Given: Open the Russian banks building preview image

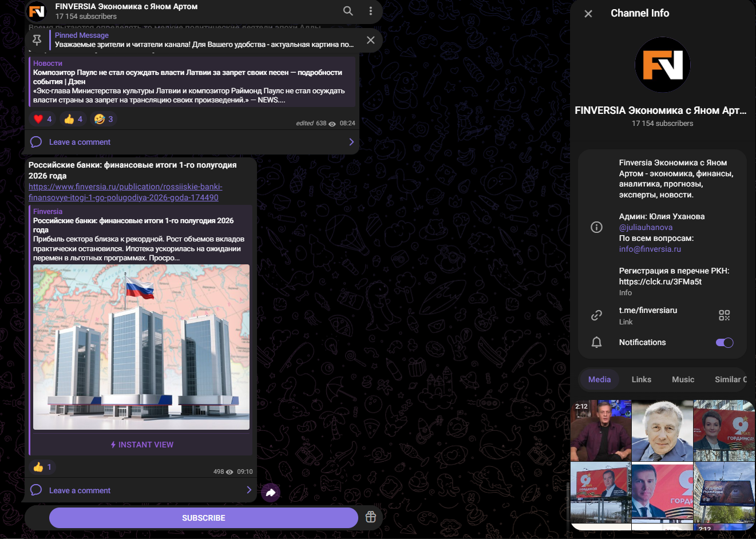Looking at the screenshot, I should pyautogui.click(x=141, y=347).
